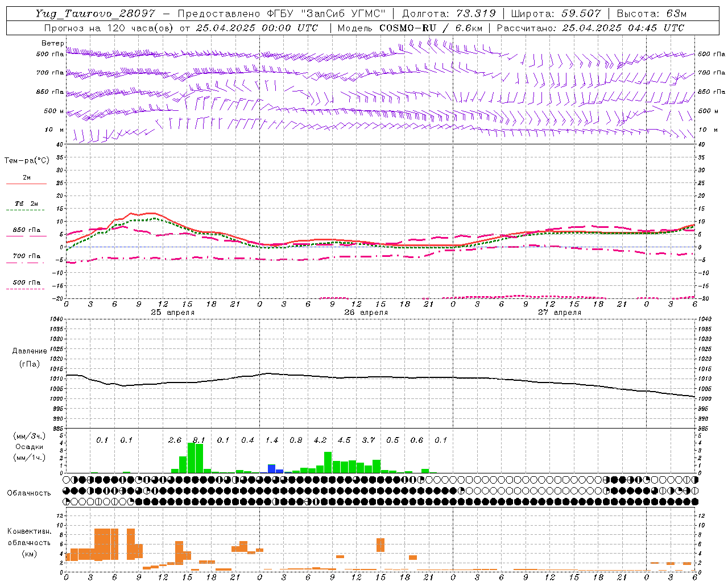Click the 25 апреля date label
This screenshot has width=728, height=582.
(x=172, y=313)
